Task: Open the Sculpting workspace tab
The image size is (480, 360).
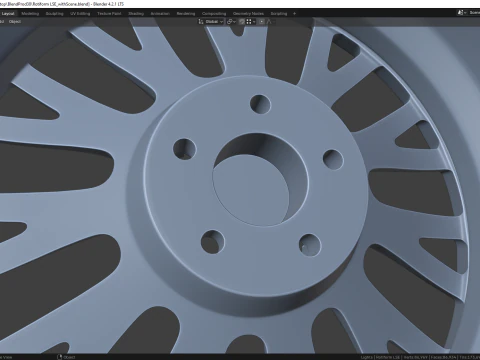Action: point(54,14)
